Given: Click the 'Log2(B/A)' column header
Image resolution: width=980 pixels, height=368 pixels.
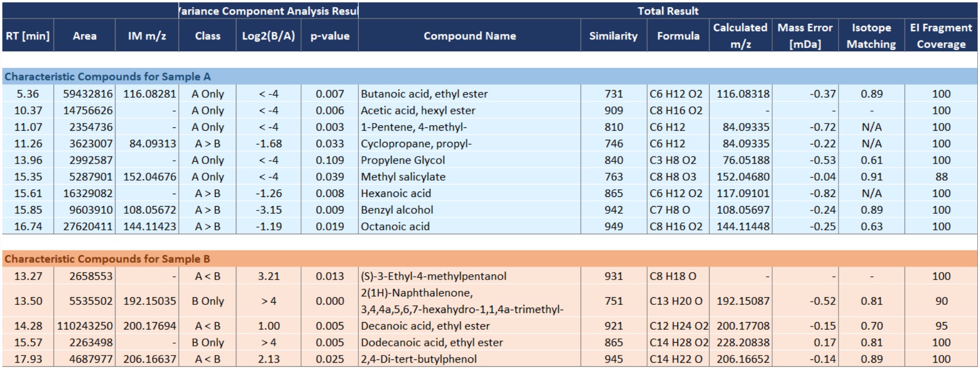Looking at the screenshot, I should [x=269, y=36].
